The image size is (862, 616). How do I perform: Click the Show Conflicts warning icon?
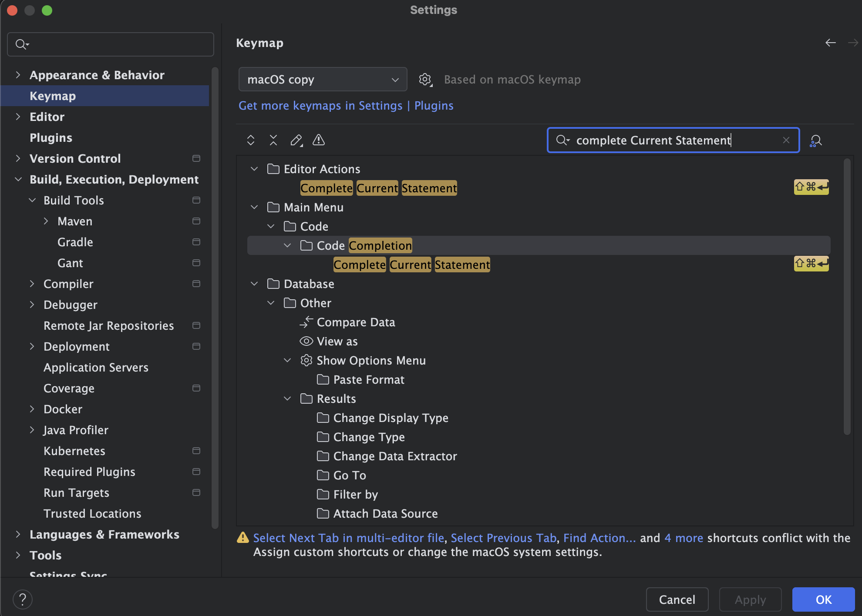[x=319, y=140]
